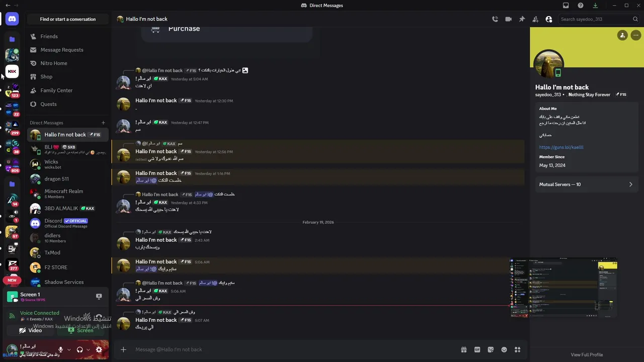Open the Shop page
Viewport: 644px width, 362px height.
[x=67, y=76]
